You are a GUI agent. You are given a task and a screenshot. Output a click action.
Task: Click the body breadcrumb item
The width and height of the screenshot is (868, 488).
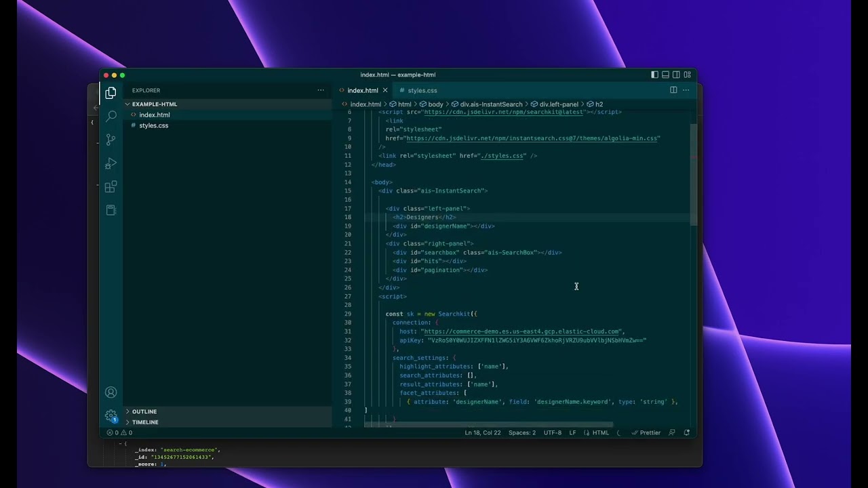coord(435,104)
